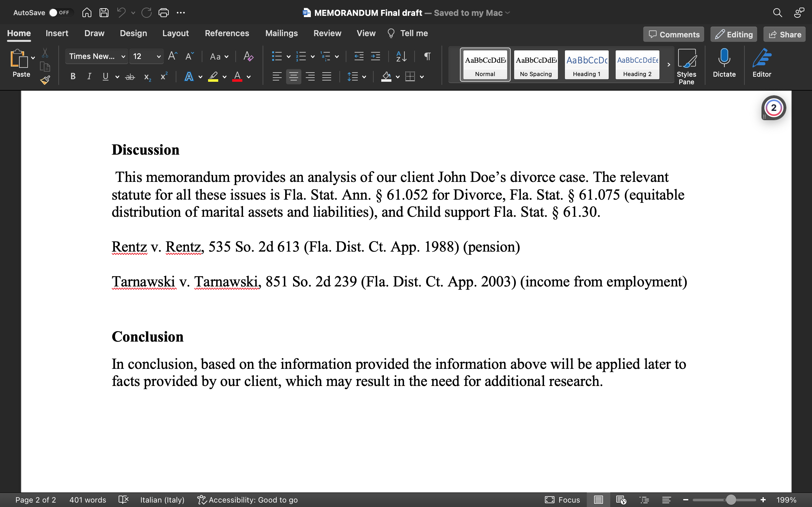Image resolution: width=812 pixels, height=507 pixels.
Task: Toggle strikethrough formatting
Action: coord(130,76)
